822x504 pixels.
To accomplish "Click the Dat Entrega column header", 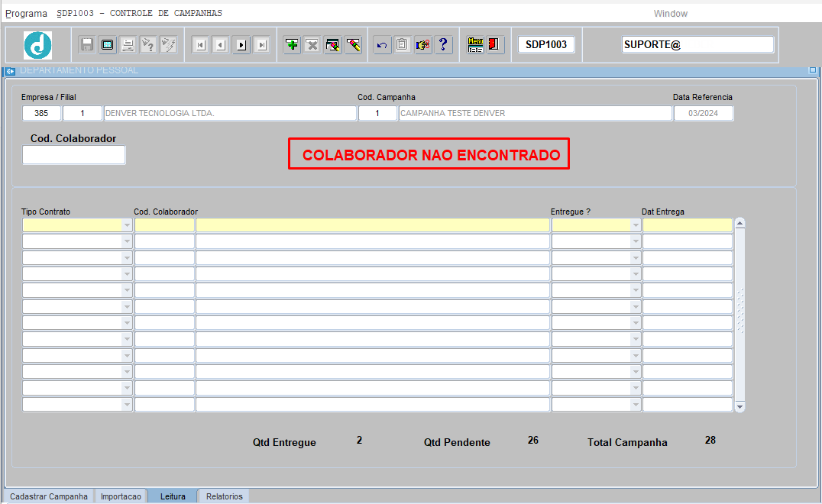I will tap(662, 212).
